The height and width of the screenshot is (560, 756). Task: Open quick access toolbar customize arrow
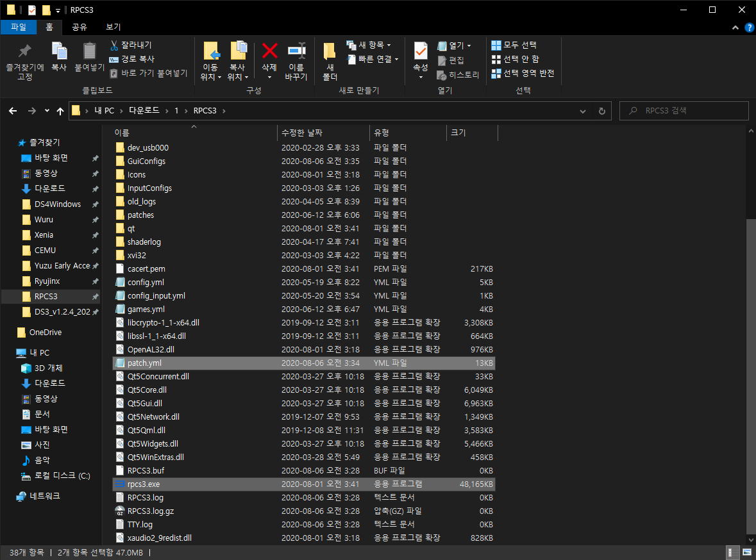point(58,10)
